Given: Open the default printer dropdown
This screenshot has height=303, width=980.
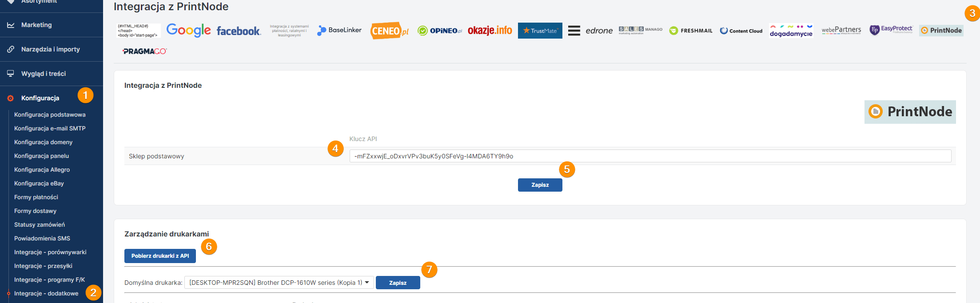Looking at the screenshot, I should click(279, 283).
